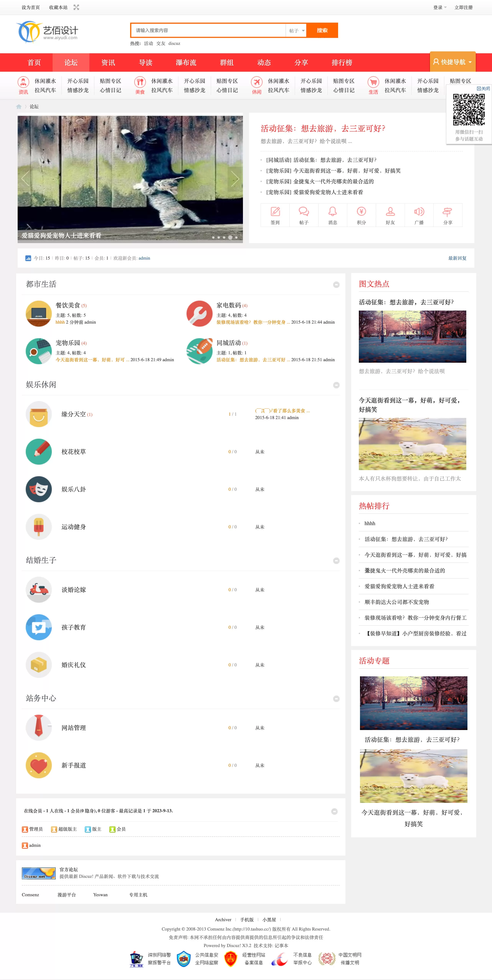
Task: Click the 手机版 mobile version link
Action: [247, 919]
